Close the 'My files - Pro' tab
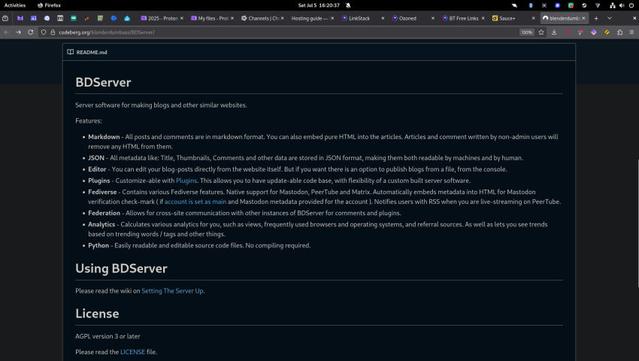This screenshot has width=639, height=361. point(232,18)
